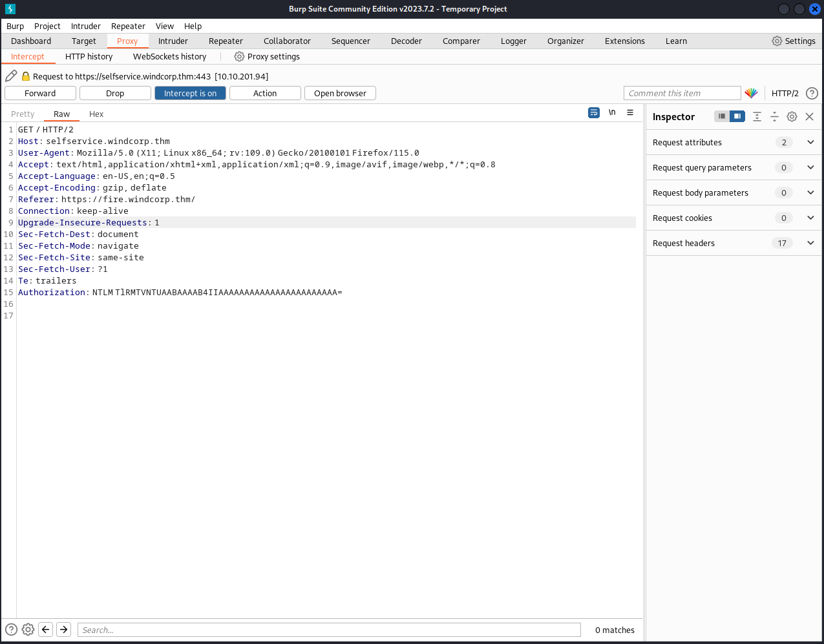This screenshot has height=644, width=824.
Task: Expand Request headers section
Action: [810, 243]
